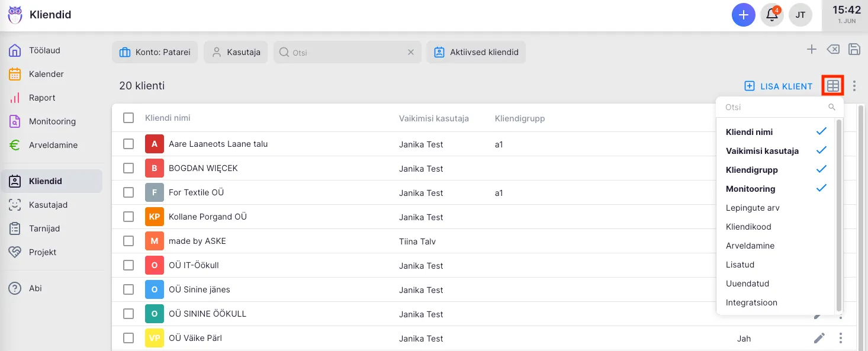Toggle the select-all header checkbox
868x351 pixels.
[128, 118]
